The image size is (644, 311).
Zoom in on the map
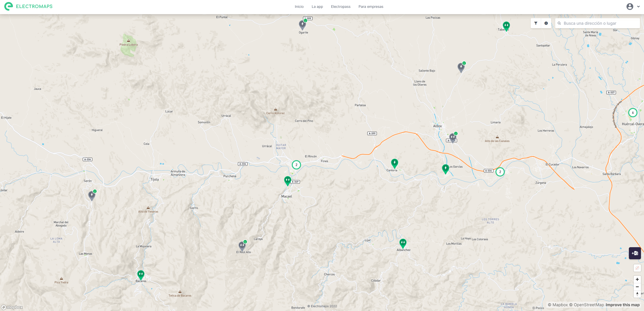pos(637,279)
